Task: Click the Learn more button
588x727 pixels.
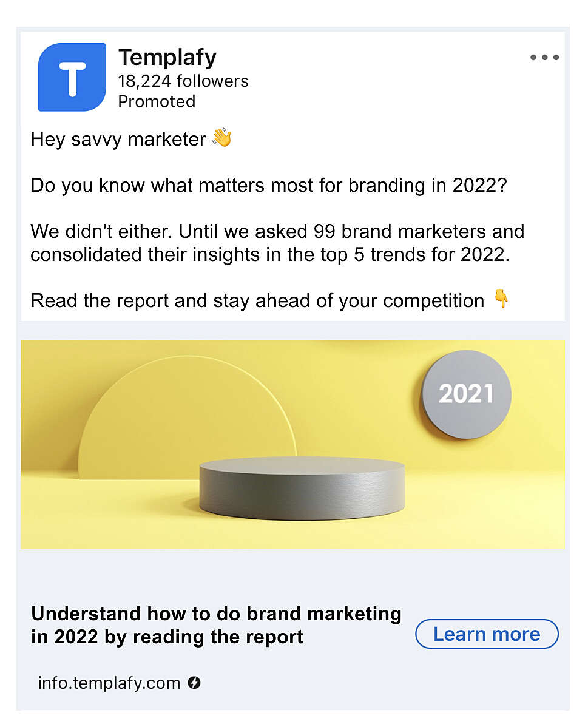Action: point(487,634)
